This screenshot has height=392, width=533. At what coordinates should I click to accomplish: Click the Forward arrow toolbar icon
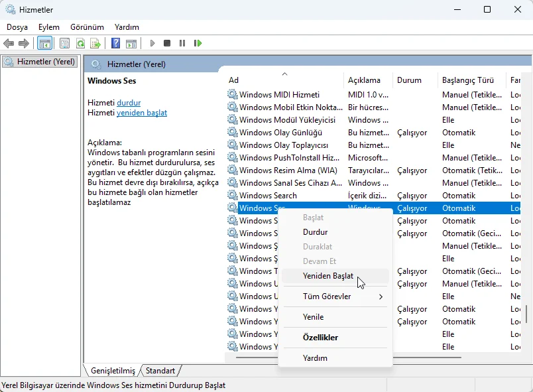(23, 43)
